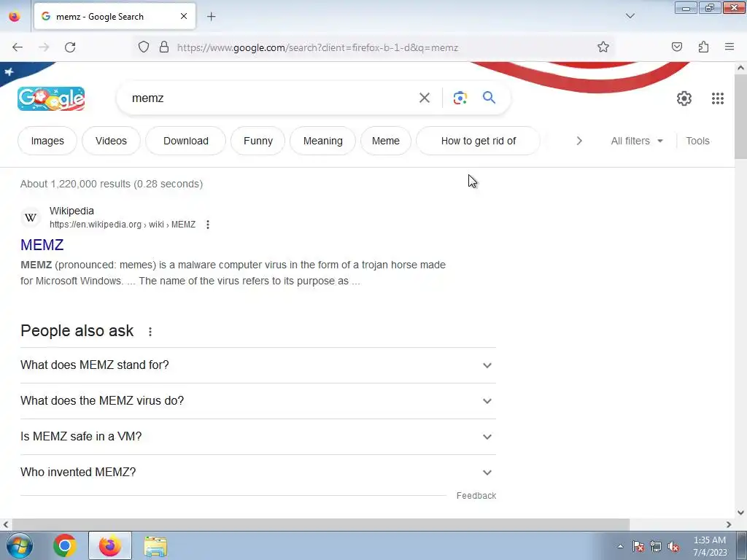This screenshot has width=747, height=560.
Task: Open three-dot menu beside People also ask
Action: click(x=150, y=332)
